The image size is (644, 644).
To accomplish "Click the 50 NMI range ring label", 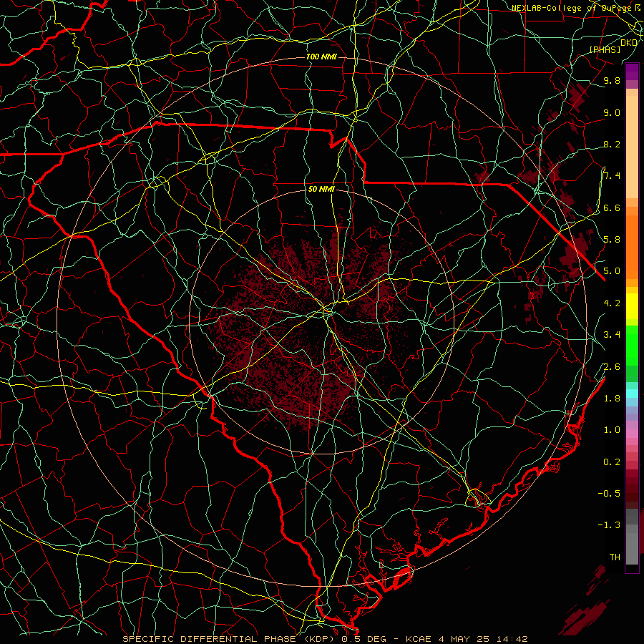I will (321, 189).
